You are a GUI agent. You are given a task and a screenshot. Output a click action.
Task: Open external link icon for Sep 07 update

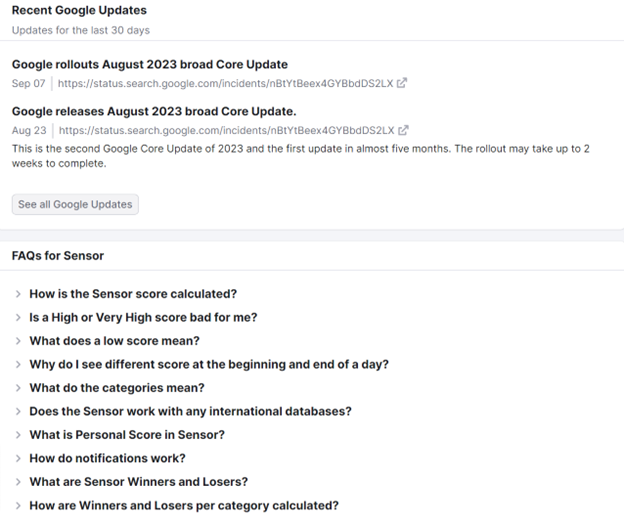click(x=402, y=83)
